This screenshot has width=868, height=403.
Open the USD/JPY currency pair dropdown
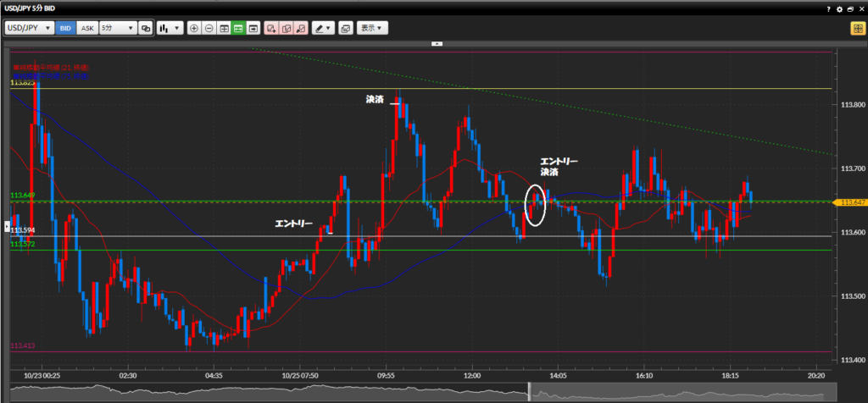pos(30,28)
